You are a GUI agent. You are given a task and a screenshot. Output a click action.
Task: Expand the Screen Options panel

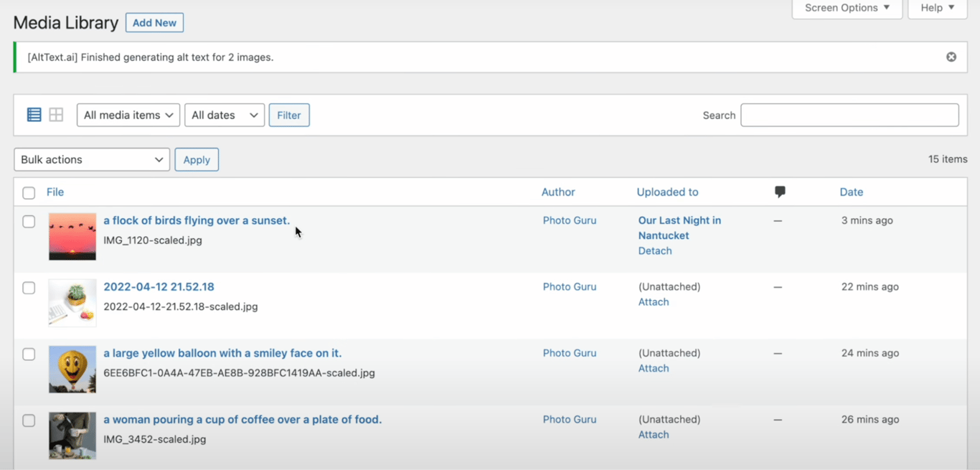(x=847, y=8)
